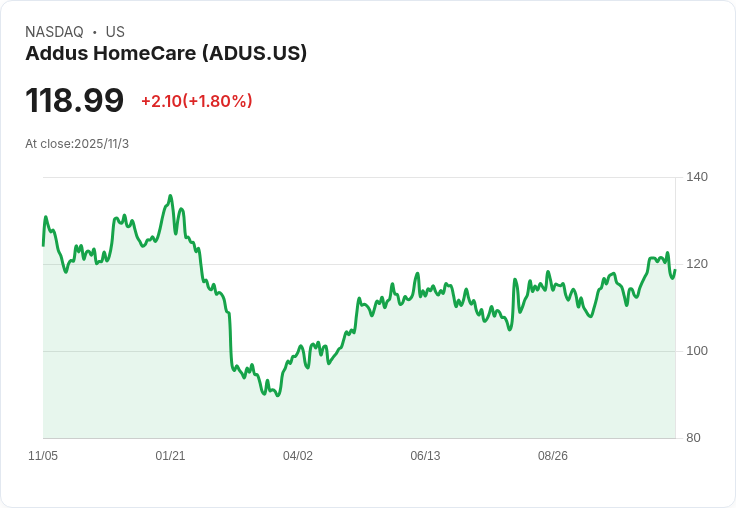The width and height of the screenshot is (736, 508).
Task: Click the last data point of the line
Action: 675,270
